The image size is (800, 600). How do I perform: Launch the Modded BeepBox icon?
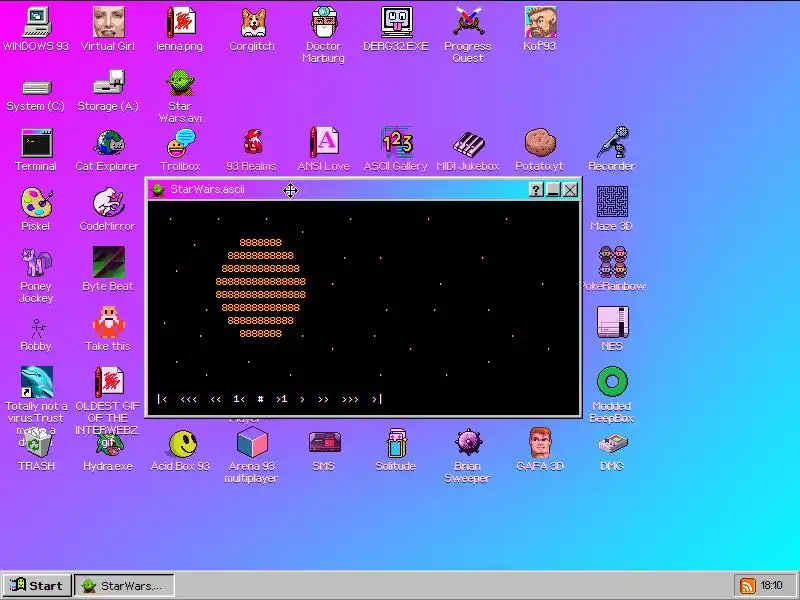[612, 395]
